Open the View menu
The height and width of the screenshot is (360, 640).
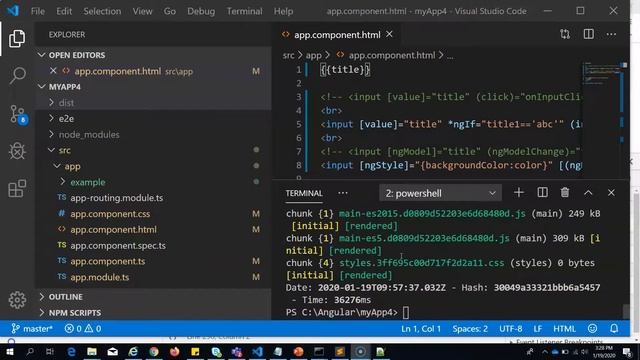pyautogui.click(x=142, y=11)
